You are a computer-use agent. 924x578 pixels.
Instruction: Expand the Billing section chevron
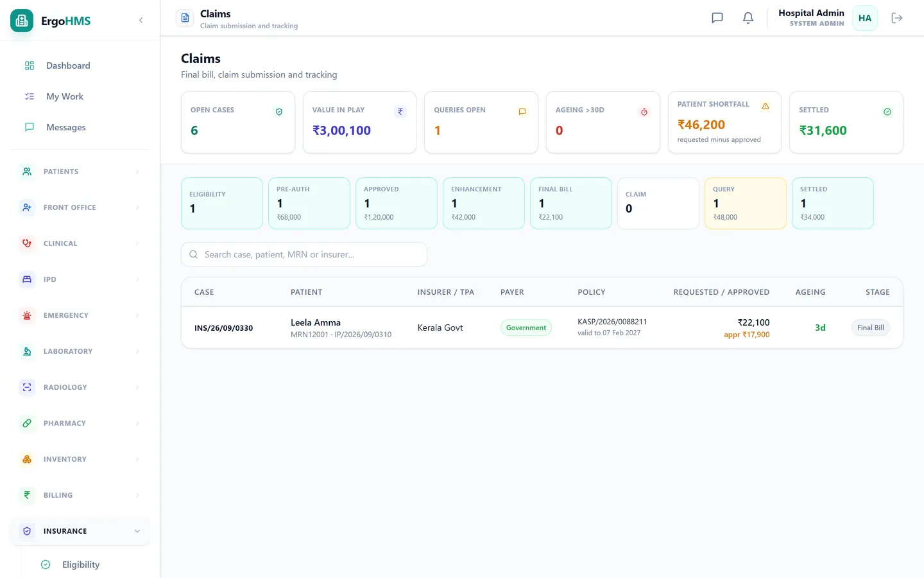137,495
